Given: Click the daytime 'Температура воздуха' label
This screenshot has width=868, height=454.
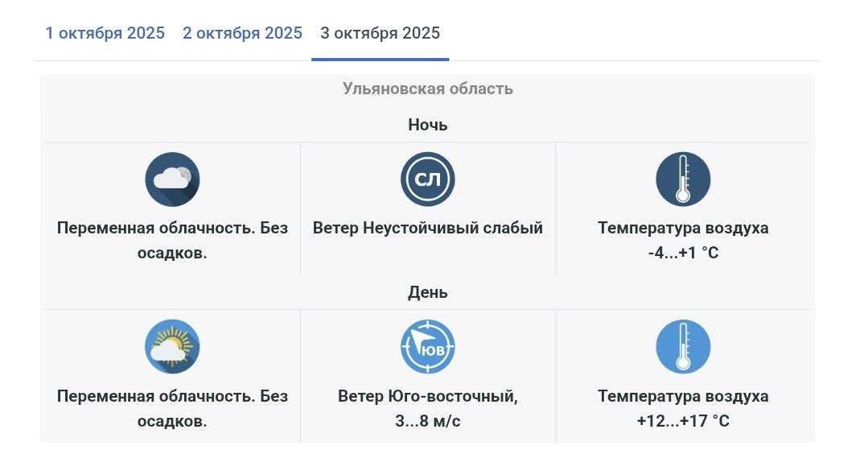Looking at the screenshot, I should (x=683, y=396).
